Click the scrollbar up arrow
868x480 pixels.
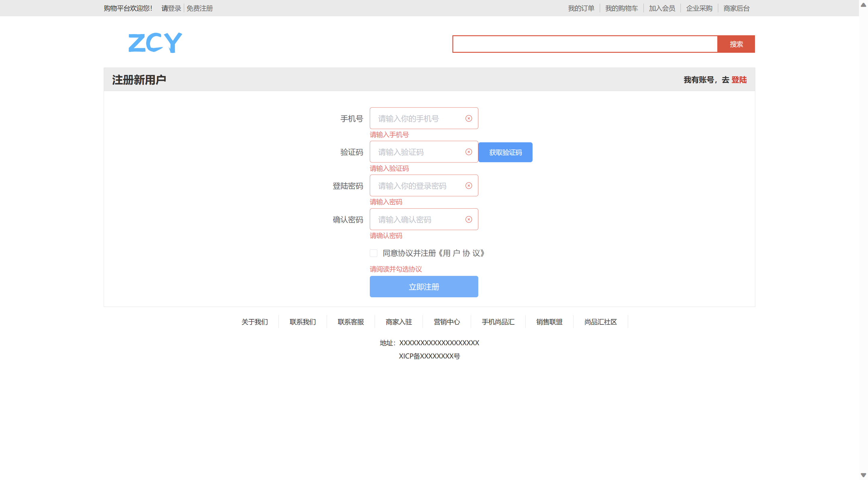[x=863, y=5]
